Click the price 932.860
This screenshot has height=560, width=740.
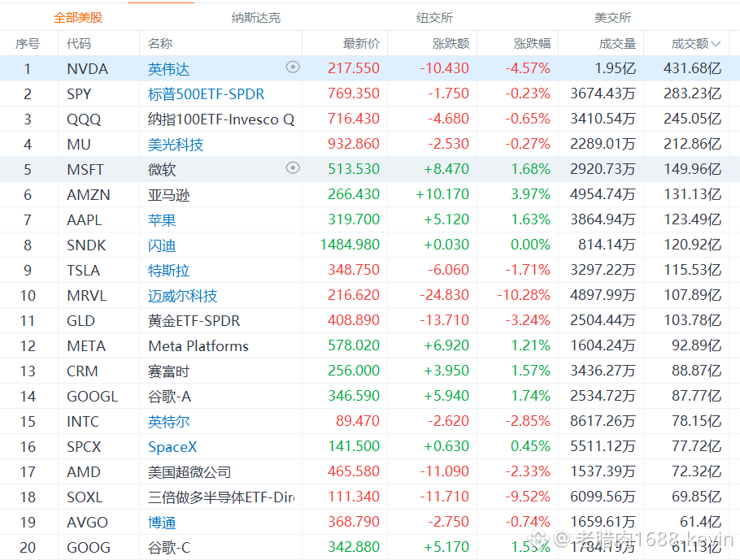coord(354,143)
